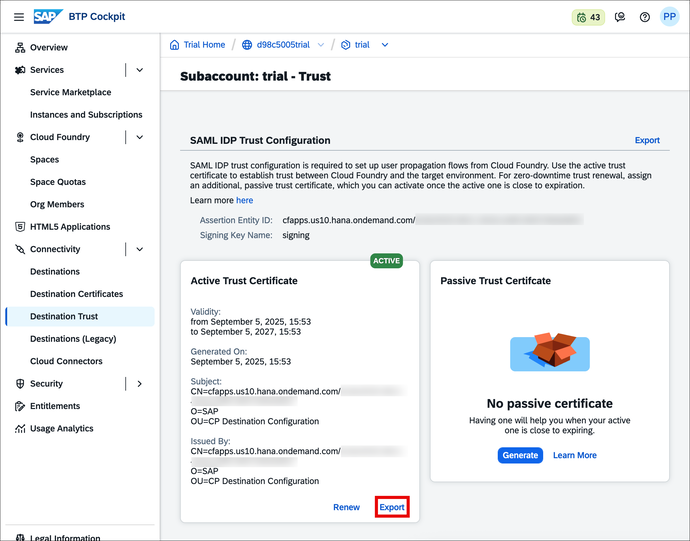
Task: Open the d98c5005trial breadcrumb dropdown
Action: [321, 45]
